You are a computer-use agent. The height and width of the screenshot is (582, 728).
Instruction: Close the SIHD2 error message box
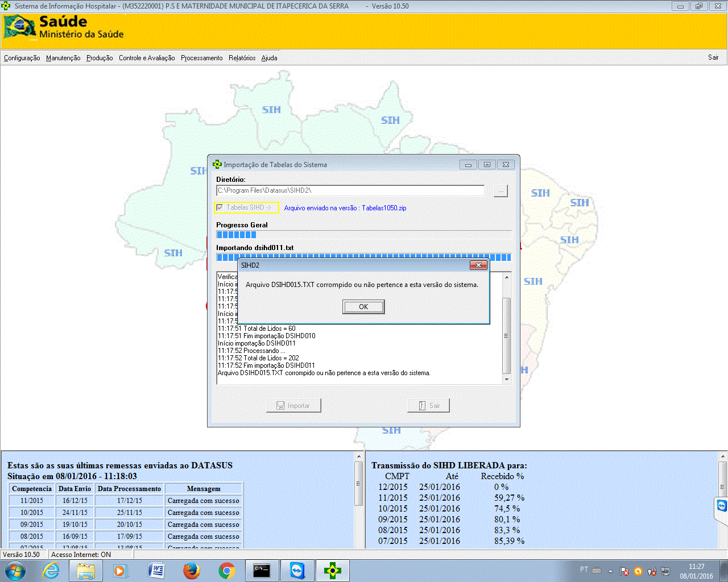(478, 265)
